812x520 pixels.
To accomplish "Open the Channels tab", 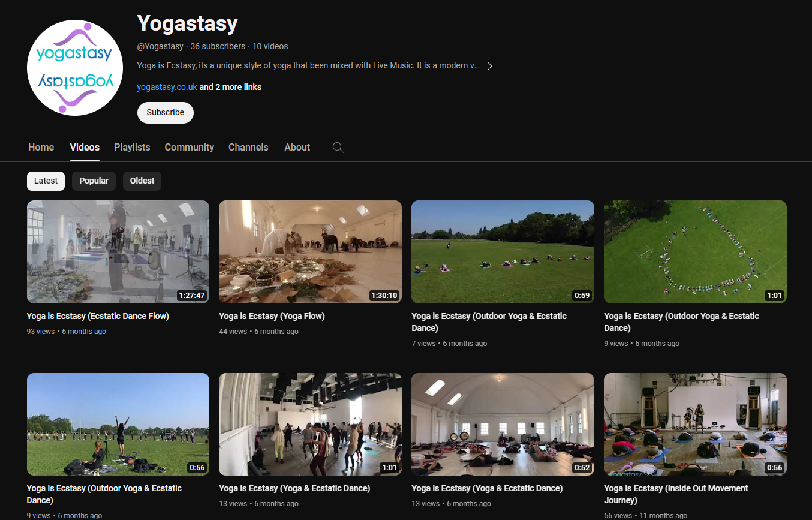I will [x=248, y=148].
